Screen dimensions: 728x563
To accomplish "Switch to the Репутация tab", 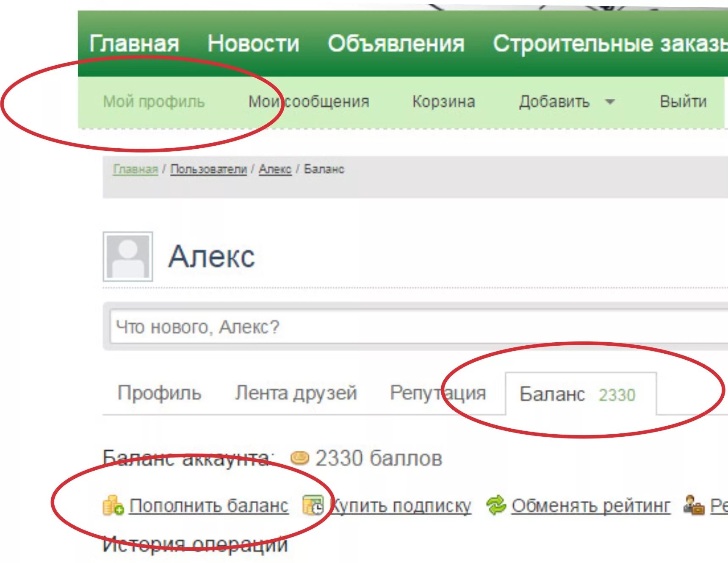I will 438,393.
